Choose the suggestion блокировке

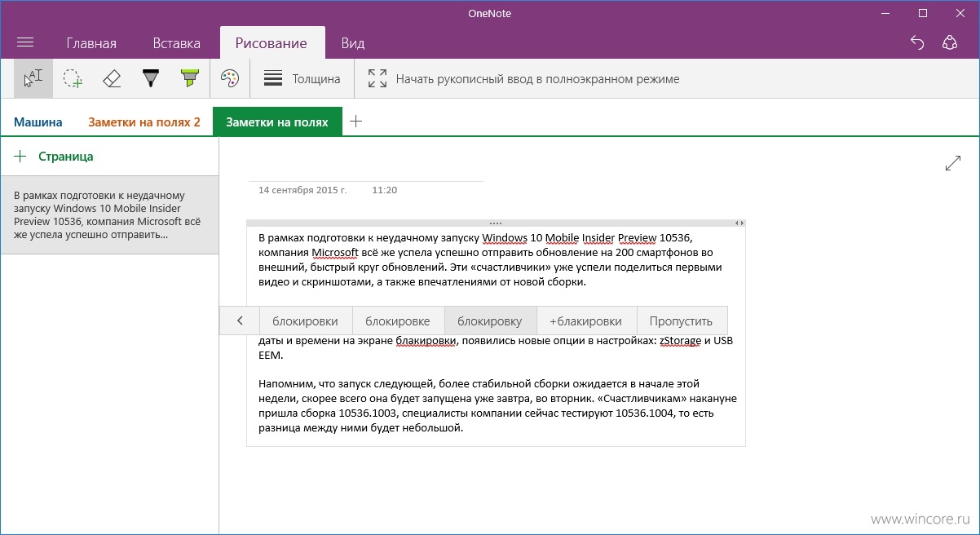[x=398, y=321]
